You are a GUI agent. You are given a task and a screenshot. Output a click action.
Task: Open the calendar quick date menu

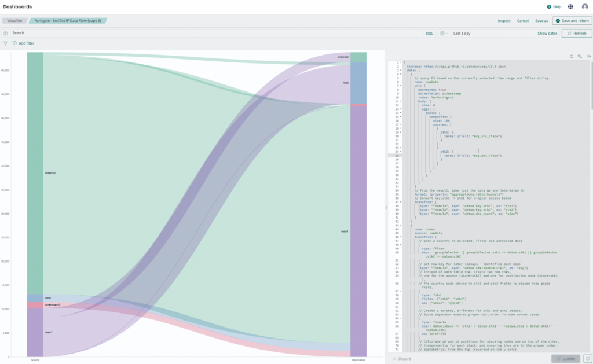tap(444, 33)
